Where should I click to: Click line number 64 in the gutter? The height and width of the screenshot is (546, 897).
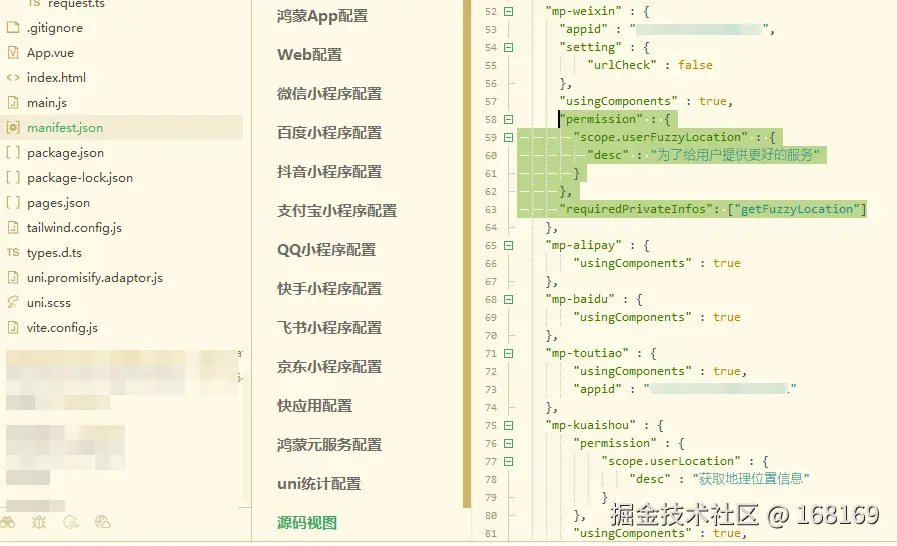click(x=491, y=228)
